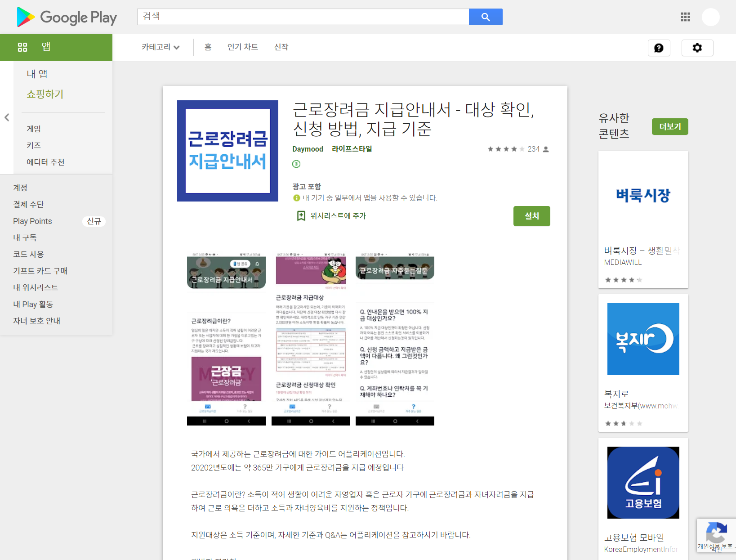
Task: Click the wishlist bookmark icon
Action: click(x=301, y=216)
